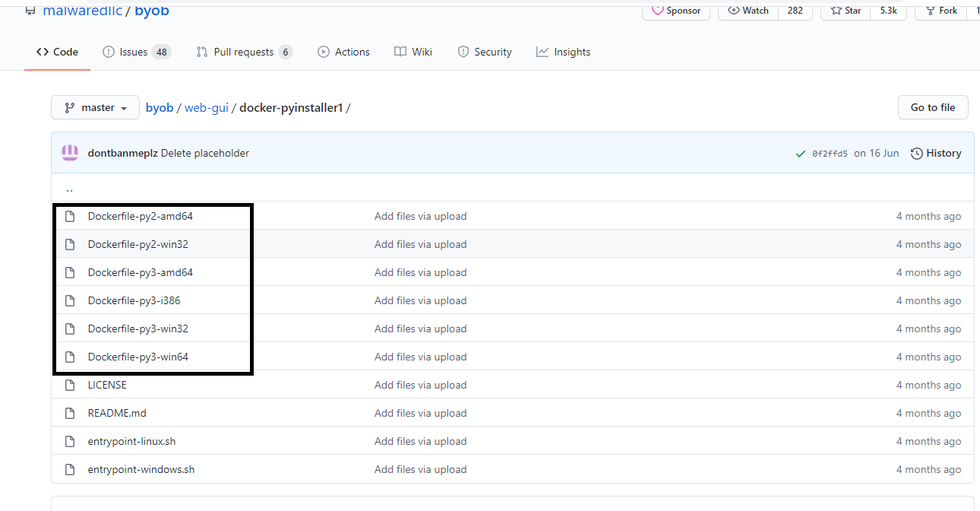980x511 pixels.
Task: Open the Pull requests tab
Action: [x=243, y=52]
